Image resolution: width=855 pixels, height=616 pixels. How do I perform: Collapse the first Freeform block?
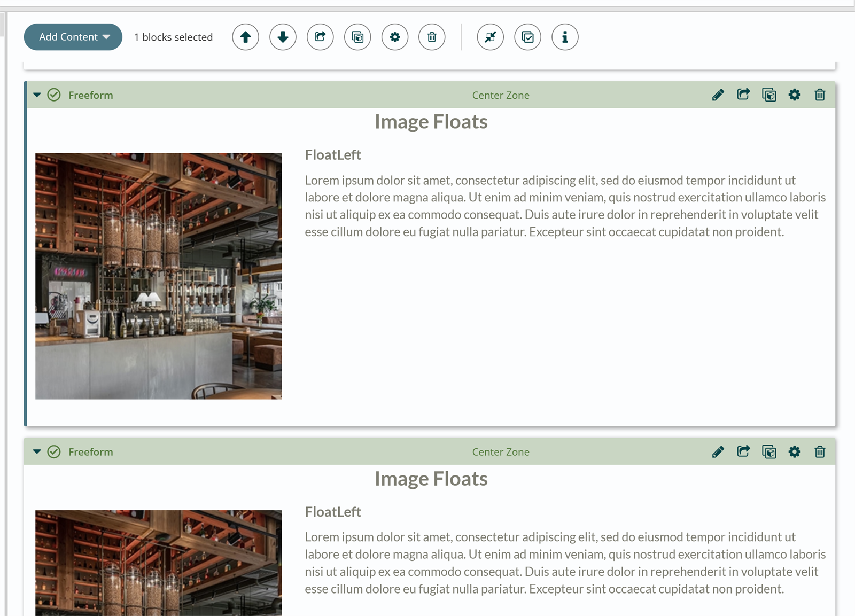coord(37,95)
